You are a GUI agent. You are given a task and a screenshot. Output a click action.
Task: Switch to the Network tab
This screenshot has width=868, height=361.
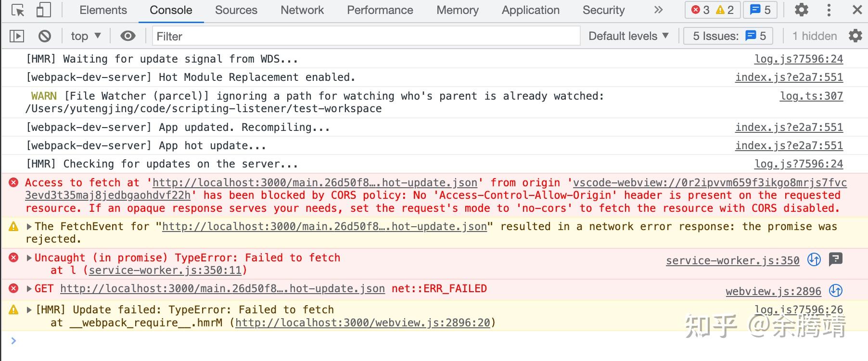(x=302, y=10)
